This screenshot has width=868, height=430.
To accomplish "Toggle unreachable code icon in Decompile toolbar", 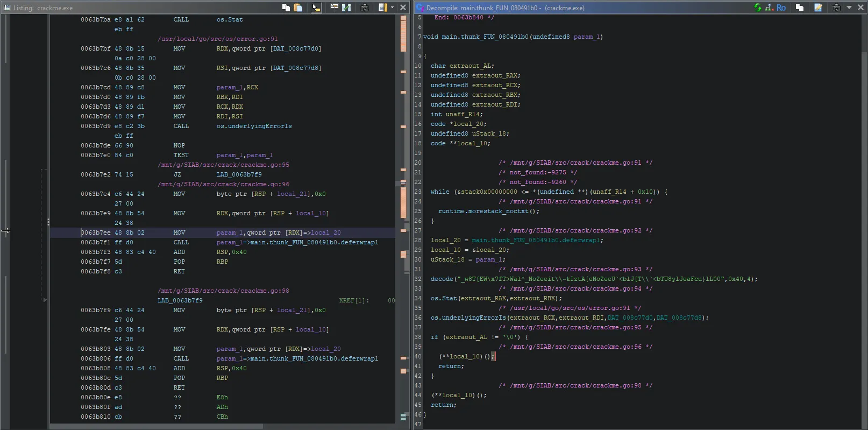I will pos(769,8).
